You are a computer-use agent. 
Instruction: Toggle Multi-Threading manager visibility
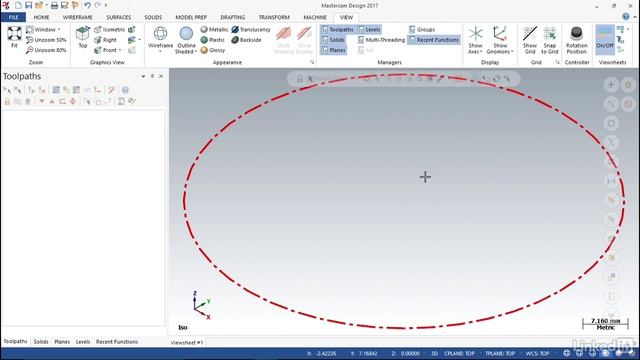[x=381, y=40]
